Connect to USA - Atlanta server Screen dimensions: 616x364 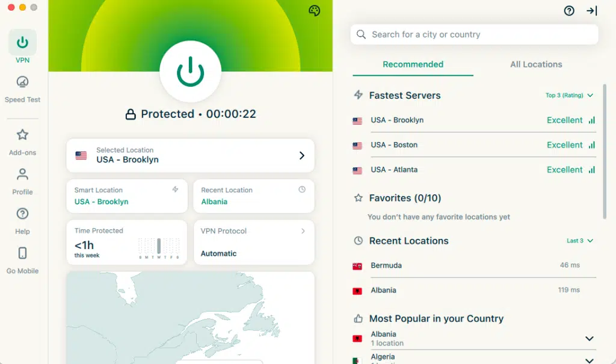coord(474,170)
